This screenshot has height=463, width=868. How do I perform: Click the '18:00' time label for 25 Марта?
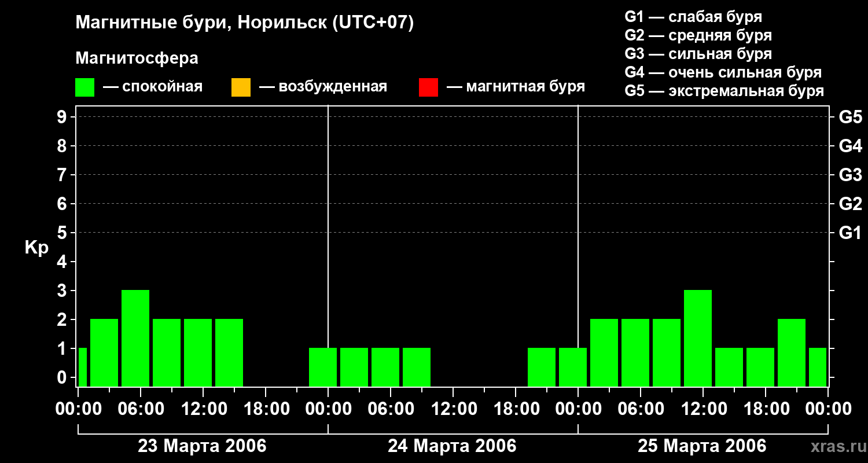pos(766,409)
